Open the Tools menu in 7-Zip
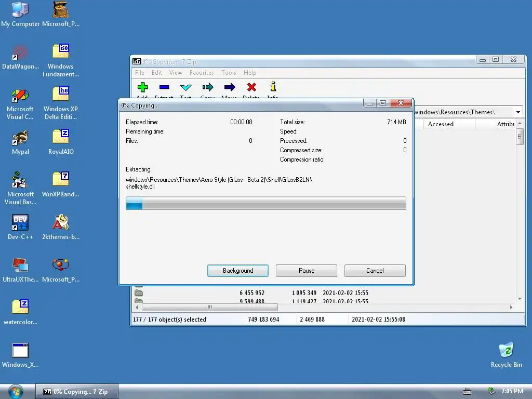The width and height of the screenshot is (532, 399). pos(229,73)
